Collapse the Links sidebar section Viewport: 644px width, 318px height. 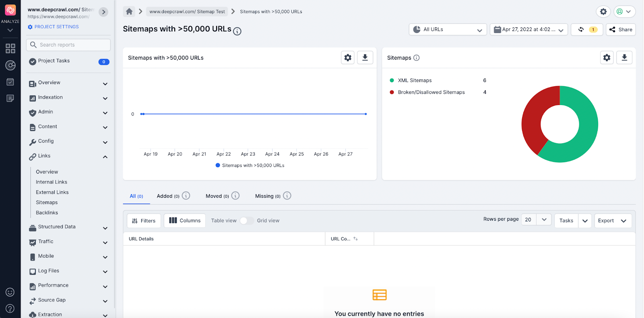pyautogui.click(x=105, y=157)
